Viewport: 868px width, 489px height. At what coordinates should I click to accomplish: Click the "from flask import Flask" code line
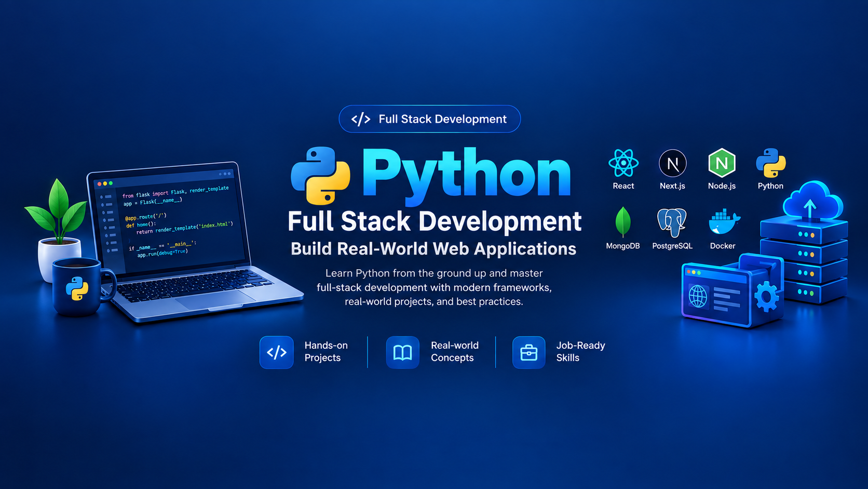[175, 192]
